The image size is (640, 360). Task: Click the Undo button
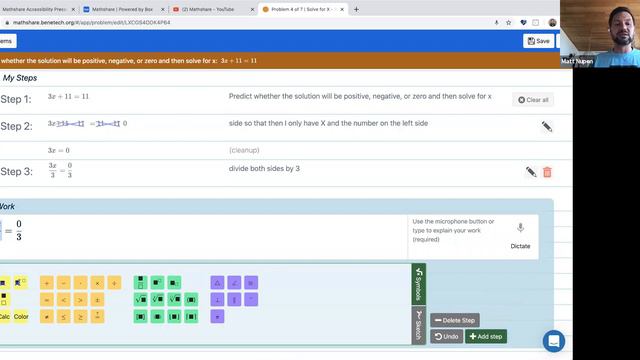[x=447, y=337]
